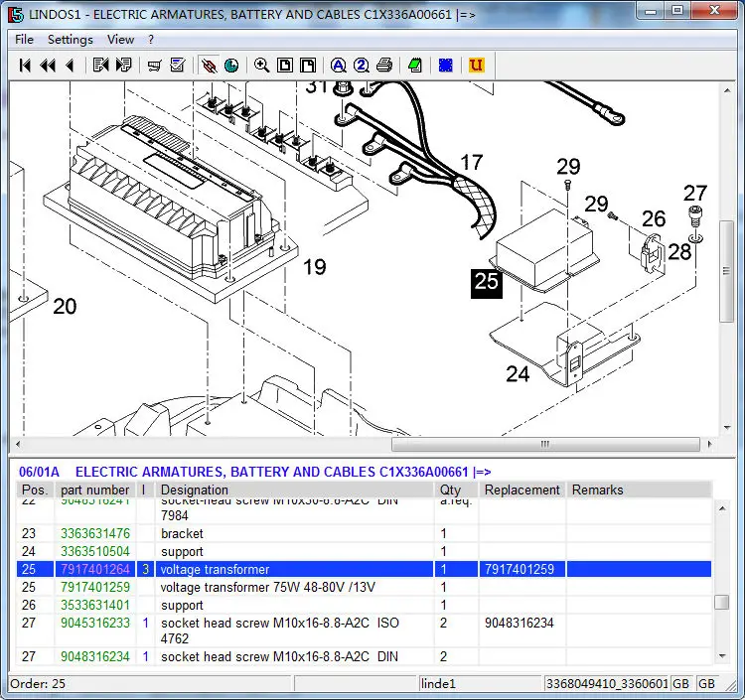Click callout number 26 in the diagram
The width and height of the screenshot is (745, 700).
[654, 218]
